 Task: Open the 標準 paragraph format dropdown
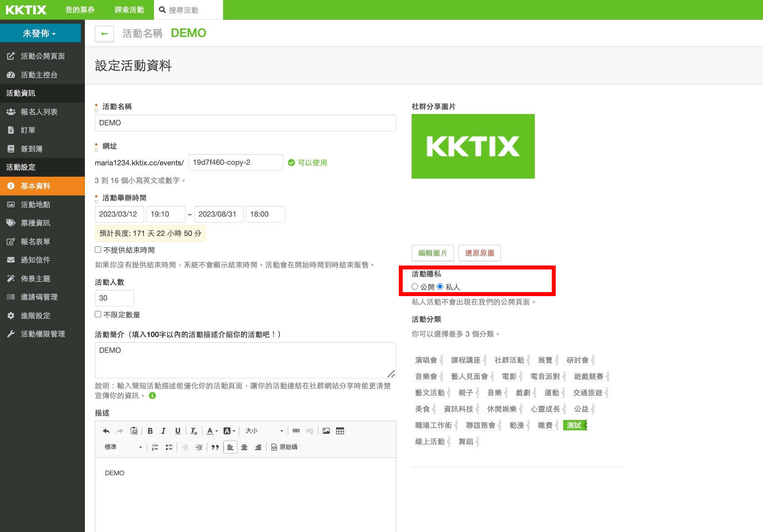coord(123,447)
